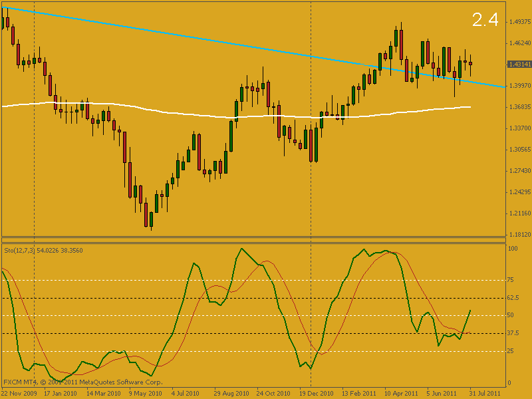The width and height of the screenshot is (532, 399).
Task: Select the white moving average line
Action: 166,111
